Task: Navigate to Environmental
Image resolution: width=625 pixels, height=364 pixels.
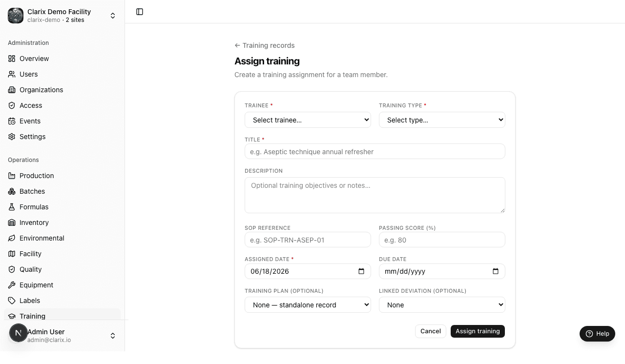Action: tap(62, 238)
